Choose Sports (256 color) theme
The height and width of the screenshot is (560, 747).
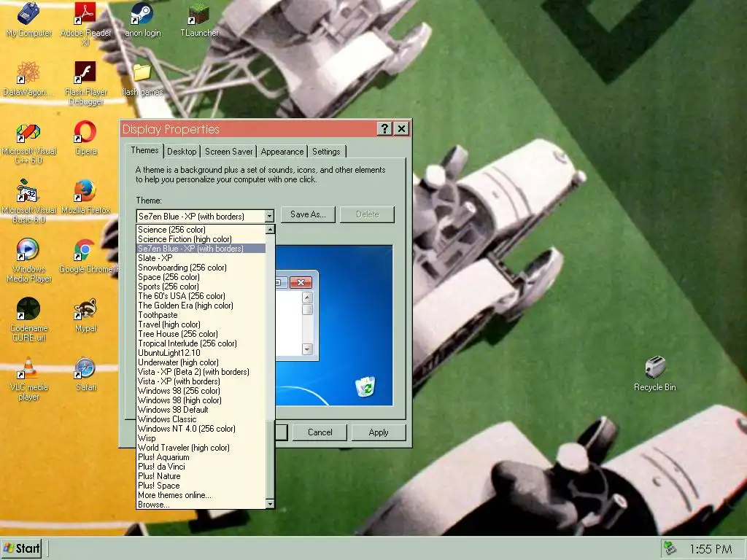201,287
